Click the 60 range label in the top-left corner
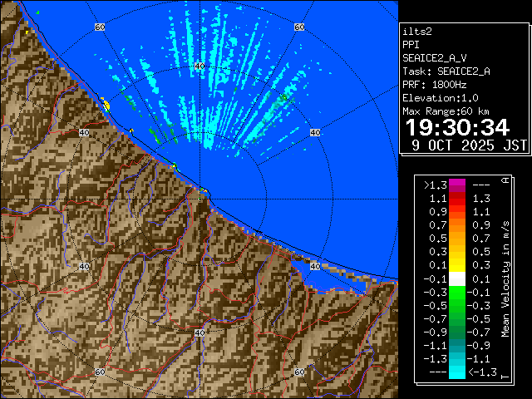532x399 pixels. tap(100, 27)
